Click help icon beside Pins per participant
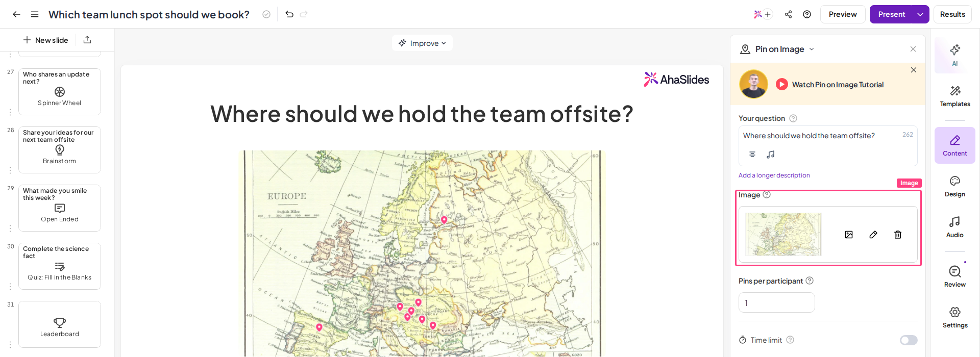Image resolution: width=980 pixels, height=357 pixels. point(810,281)
